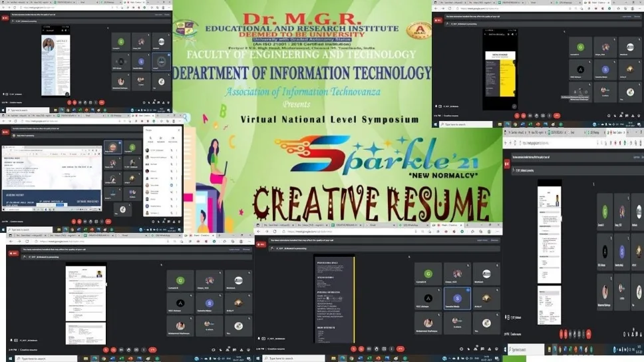The image size is (644, 362).
Task: Click Learn more in white-resume window warning
Action: [x=234, y=250]
